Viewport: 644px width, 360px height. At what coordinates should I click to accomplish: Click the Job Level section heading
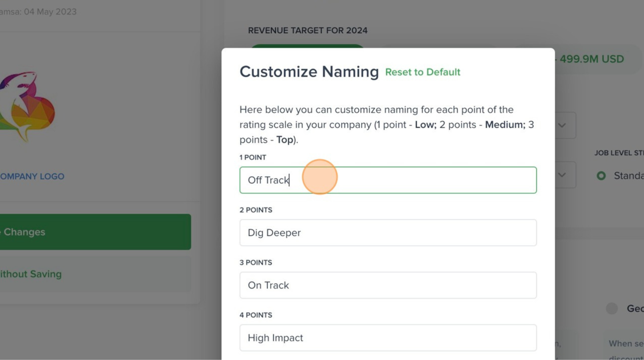click(619, 153)
